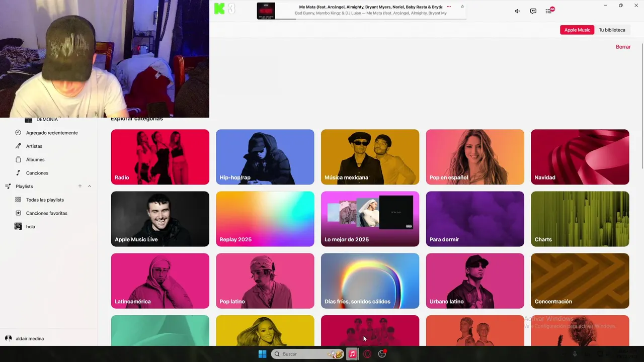This screenshot has width=644, height=362.
Task: Open the Concentración category card
Action: click(580, 281)
